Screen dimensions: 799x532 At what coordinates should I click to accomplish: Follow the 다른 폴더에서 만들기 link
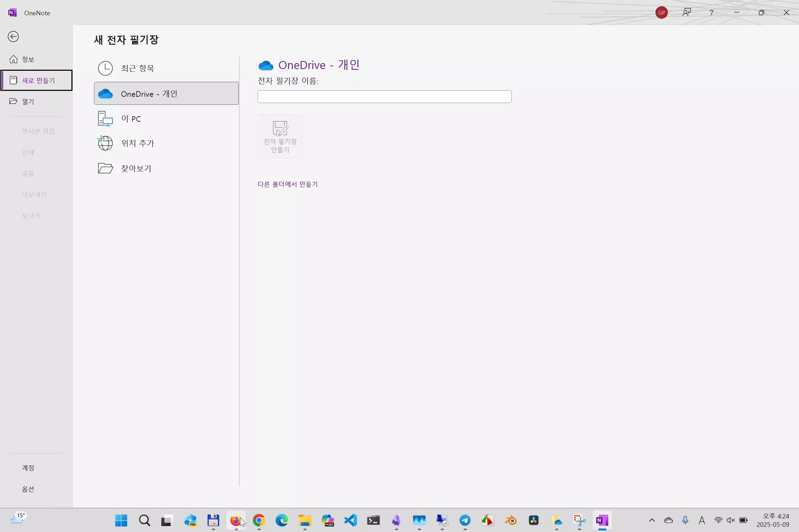[288, 184]
